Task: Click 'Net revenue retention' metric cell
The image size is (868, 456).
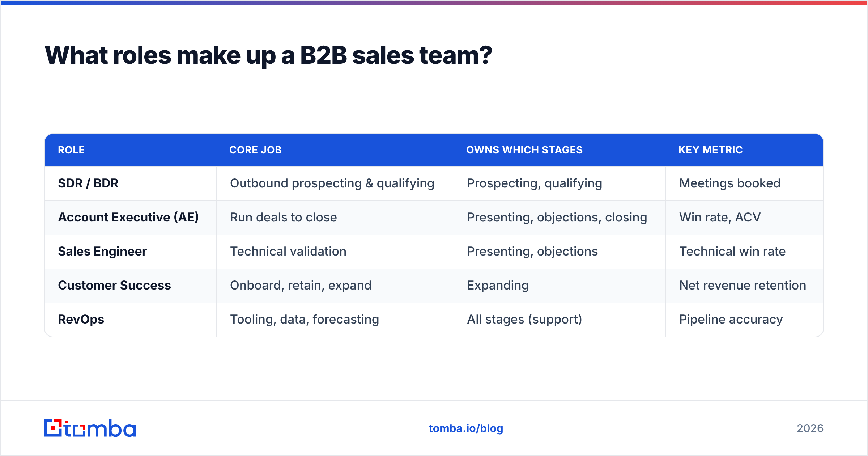Action: (745, 286)
